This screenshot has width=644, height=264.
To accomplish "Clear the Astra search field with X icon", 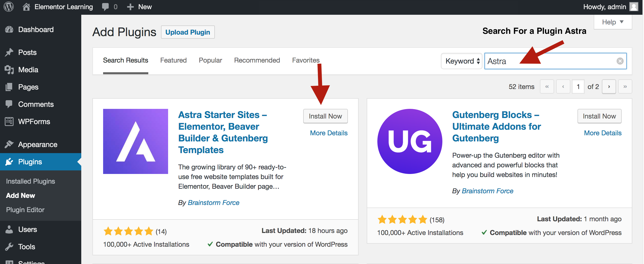I will pyautogui.click(x=620, y=61).
